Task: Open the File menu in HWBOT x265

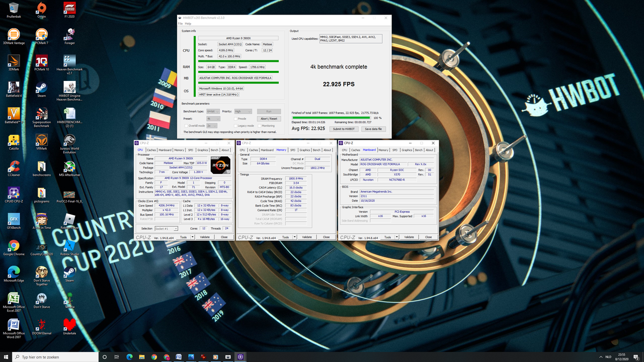Action: coord(181,24)
